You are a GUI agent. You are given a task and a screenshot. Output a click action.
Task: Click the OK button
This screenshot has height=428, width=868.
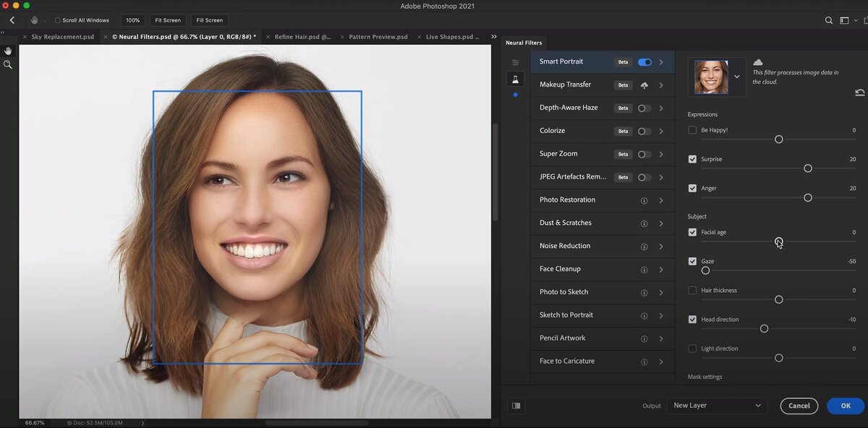coord(845,406)
